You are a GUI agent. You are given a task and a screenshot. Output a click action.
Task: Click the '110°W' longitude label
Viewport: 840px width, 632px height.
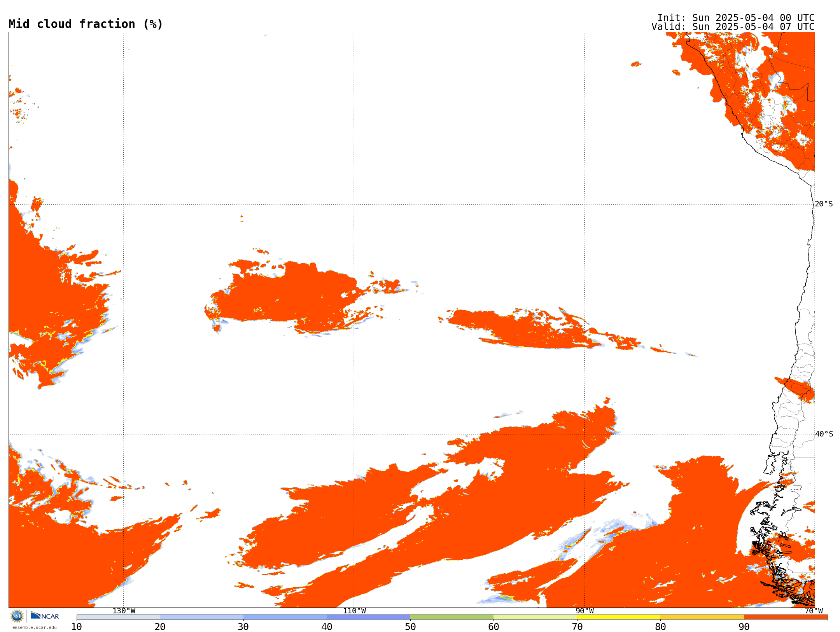coord(354,611)
